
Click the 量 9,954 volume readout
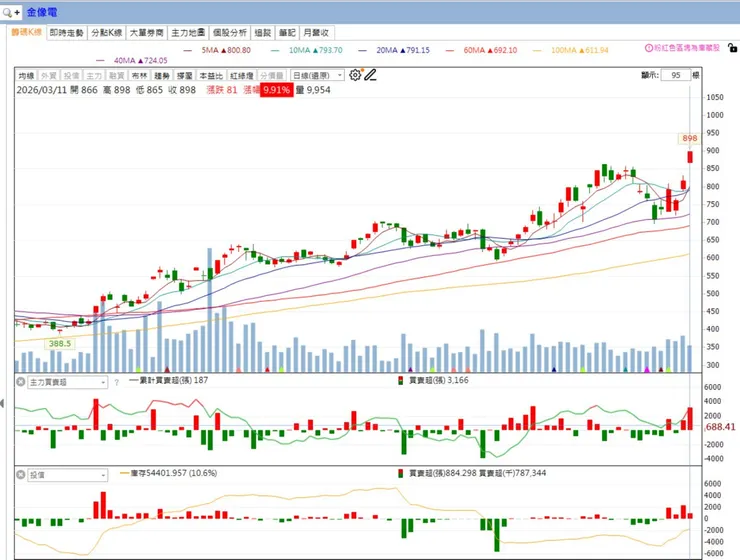313,90
